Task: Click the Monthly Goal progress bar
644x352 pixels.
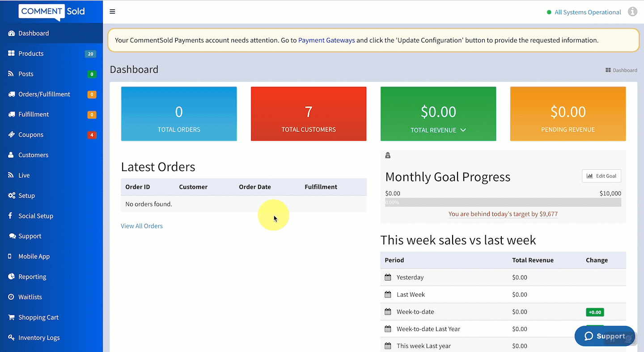Action: (503, 202)
